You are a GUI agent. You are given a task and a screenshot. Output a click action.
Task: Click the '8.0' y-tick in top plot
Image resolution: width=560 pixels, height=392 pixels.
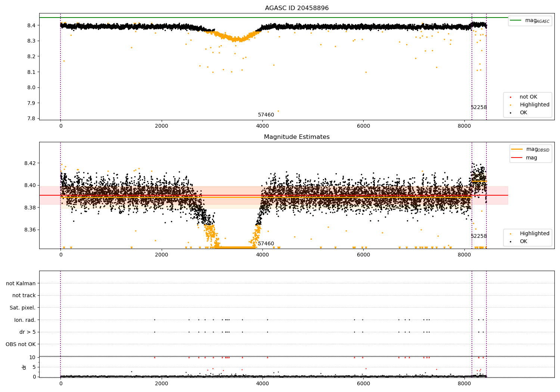click(x=31, y=88)
